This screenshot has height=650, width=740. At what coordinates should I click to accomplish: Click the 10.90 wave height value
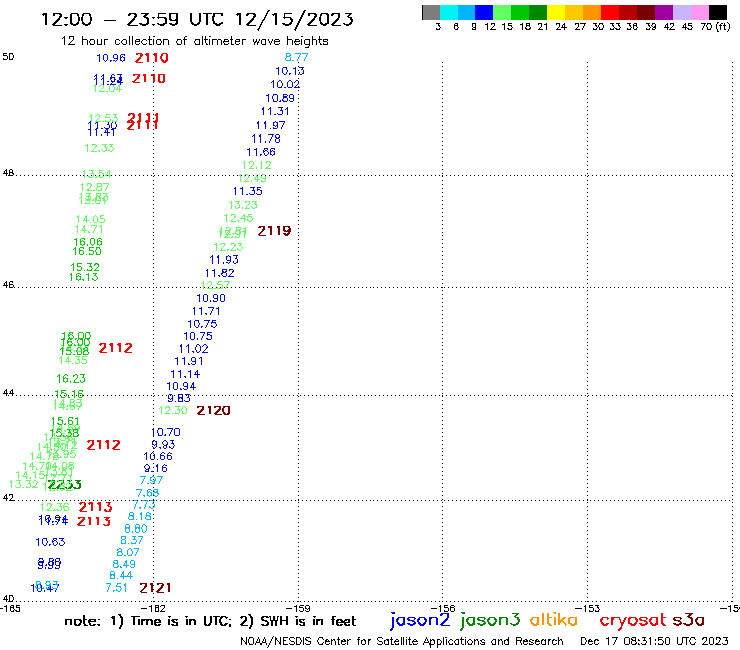[x=211, y=298]
